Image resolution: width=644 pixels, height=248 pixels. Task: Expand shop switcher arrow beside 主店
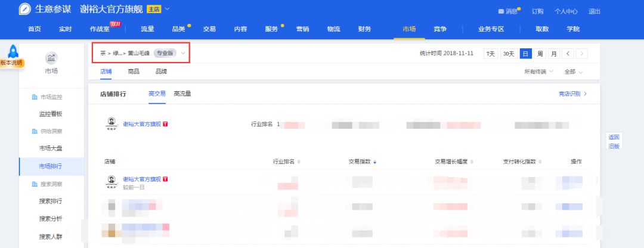point(167,9)
